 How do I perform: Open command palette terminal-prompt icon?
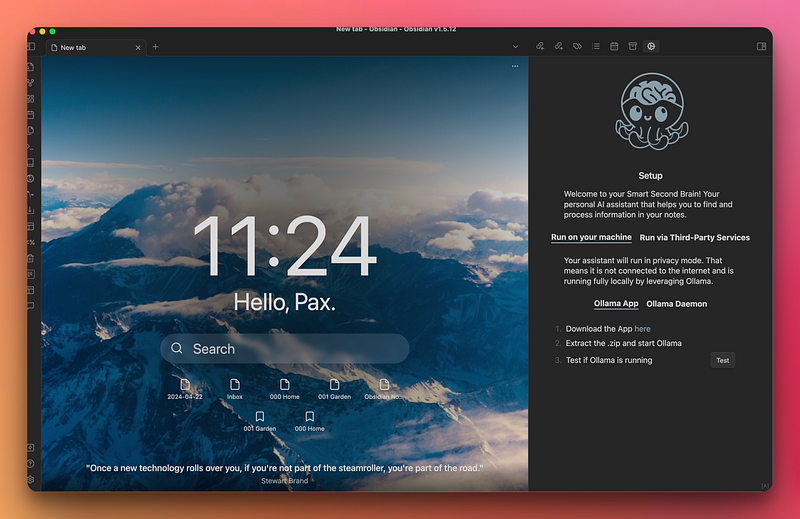click(x=31, y=147)
